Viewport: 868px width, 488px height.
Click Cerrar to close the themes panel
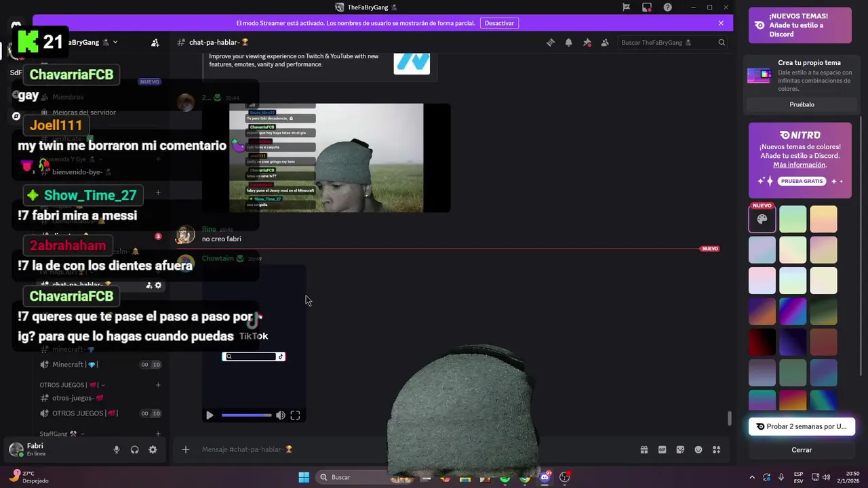pyautogui.click(x=802, y=450)
